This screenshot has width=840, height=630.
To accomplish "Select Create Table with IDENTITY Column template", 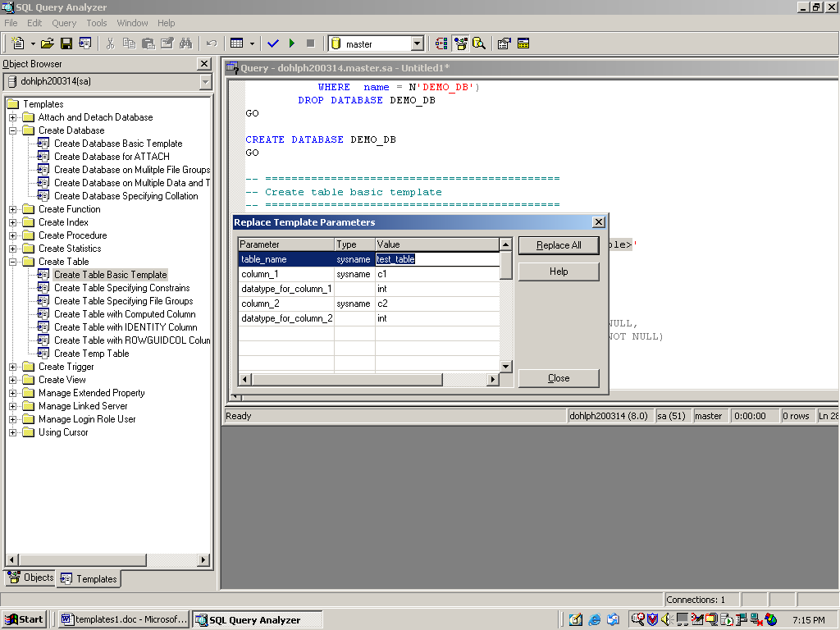I will (126, 327).
